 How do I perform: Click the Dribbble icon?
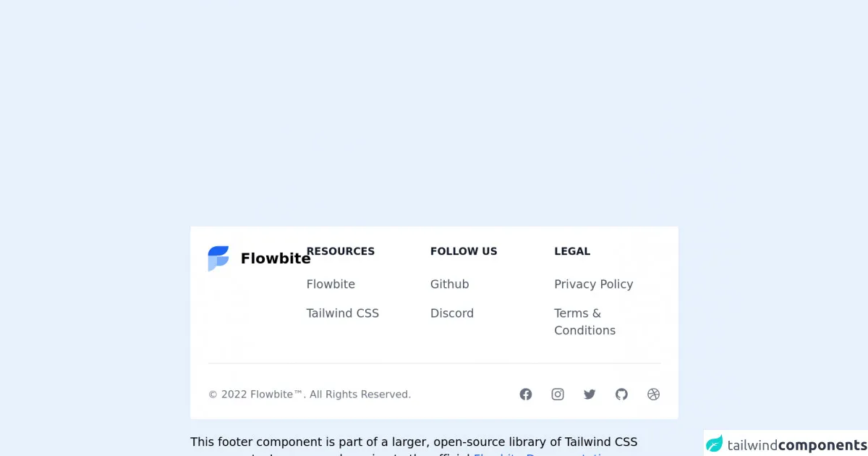[654, 394]
